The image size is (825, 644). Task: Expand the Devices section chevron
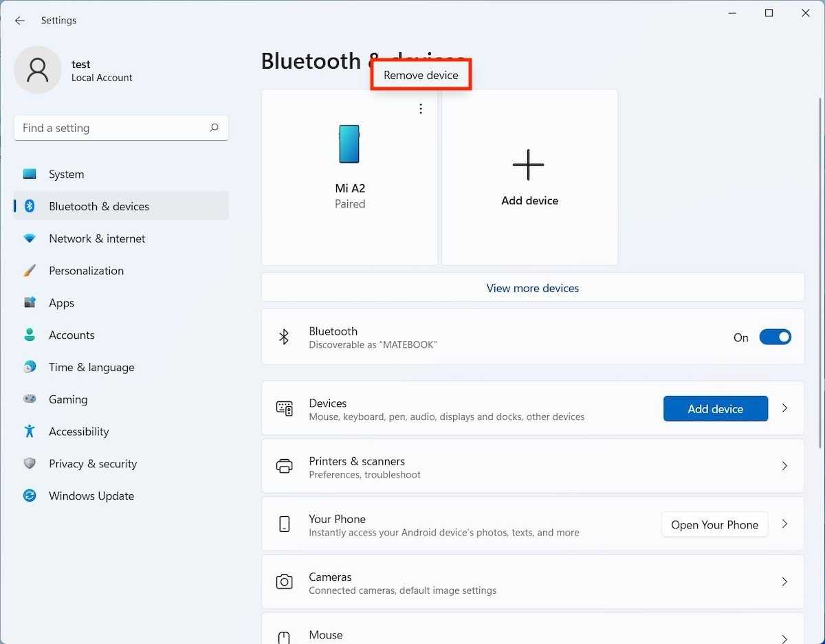tap(784, 408)
